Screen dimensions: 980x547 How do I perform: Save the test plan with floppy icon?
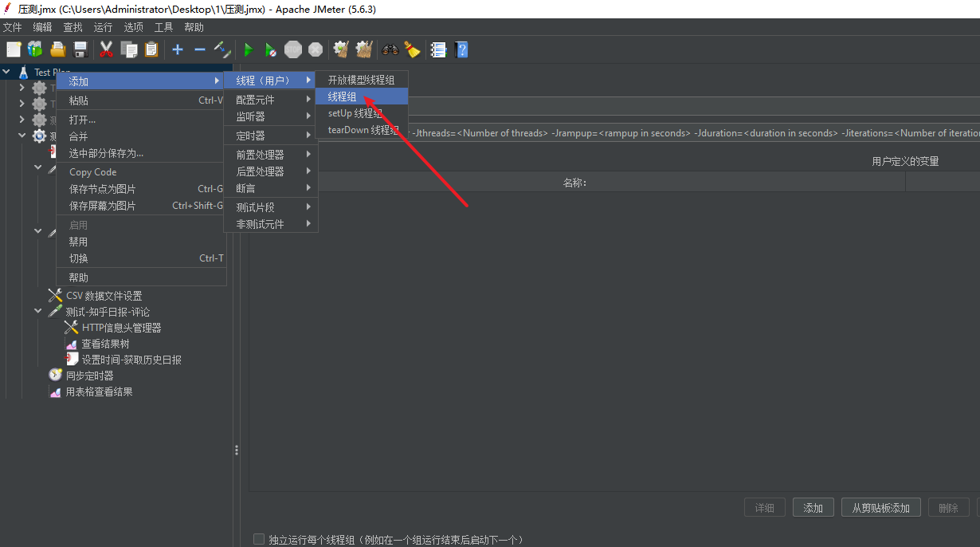80,49
